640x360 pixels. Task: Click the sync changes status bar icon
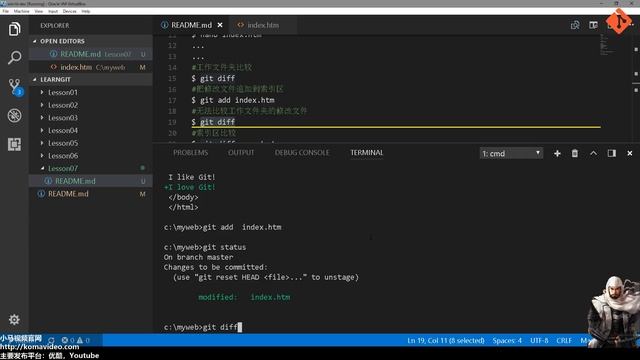(51, 340)
